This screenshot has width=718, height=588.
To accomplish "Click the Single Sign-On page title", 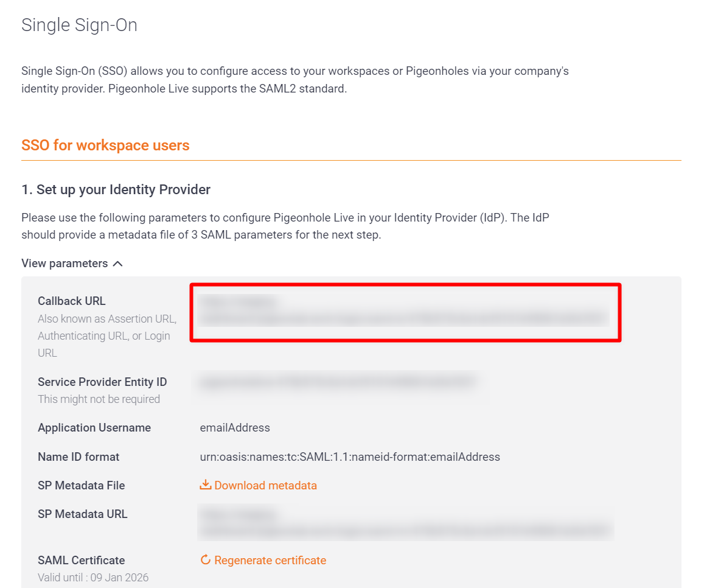I will coord(79,25).
